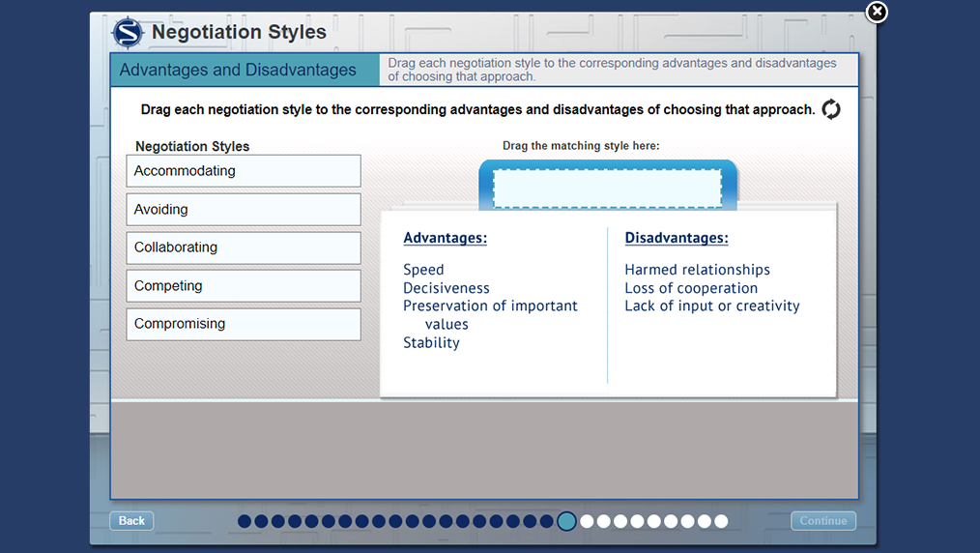Select the Accommodating style card

point(244,171)
